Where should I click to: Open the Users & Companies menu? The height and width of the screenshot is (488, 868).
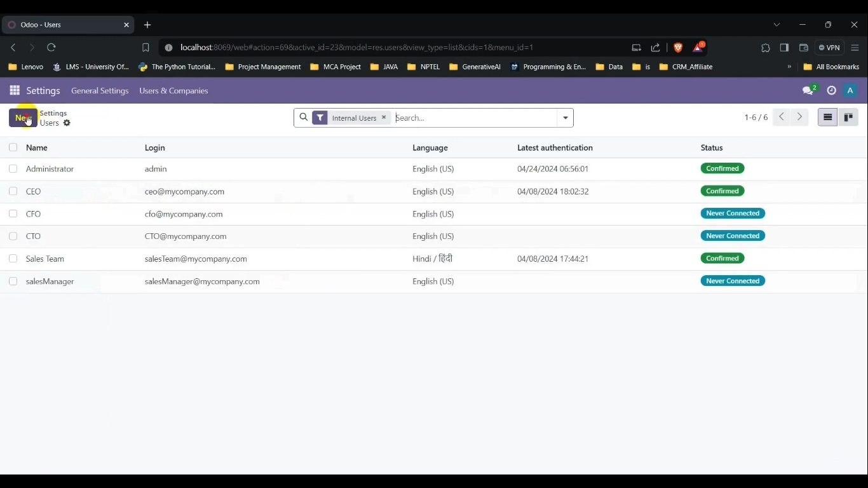(173, 91)
